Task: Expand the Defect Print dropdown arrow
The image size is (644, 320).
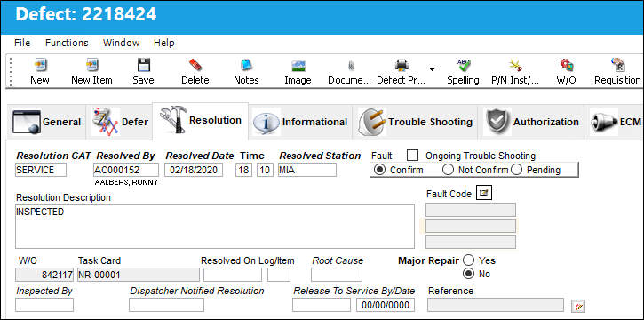Action: (x=432, y=69)
